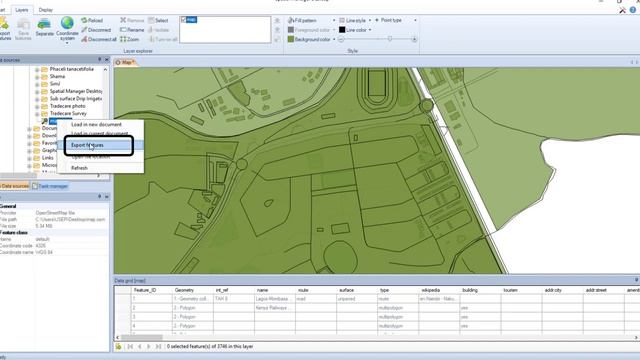Viewport: 640px width, 360px height.
Task: Open the Data sources tab
Action: 14,186
